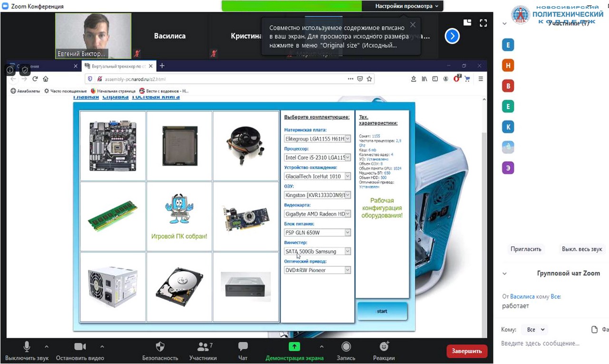Click the shopping cart extension icon

click(467, 79)
